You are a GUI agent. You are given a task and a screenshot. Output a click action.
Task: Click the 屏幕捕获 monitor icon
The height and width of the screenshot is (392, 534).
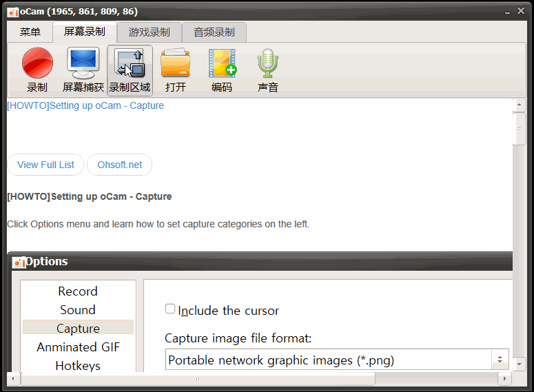coord(83,70)
